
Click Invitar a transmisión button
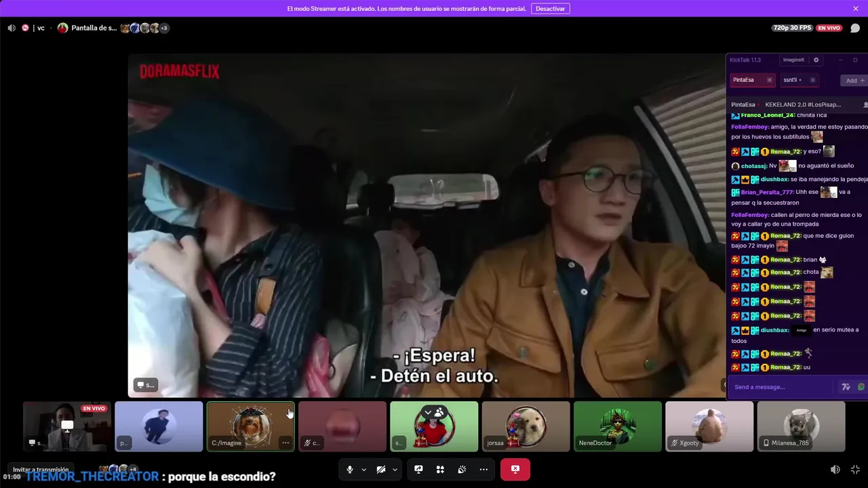[41, 470]
